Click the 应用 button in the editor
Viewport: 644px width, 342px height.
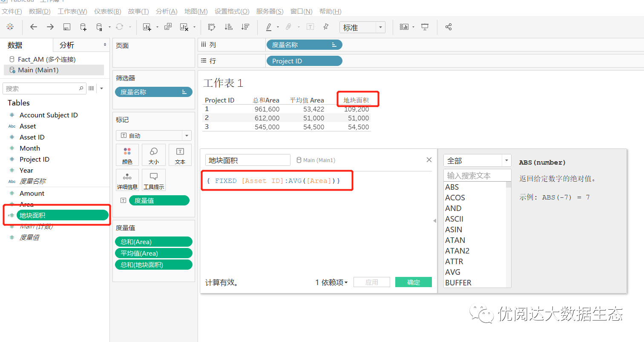(x=371, y=282)
